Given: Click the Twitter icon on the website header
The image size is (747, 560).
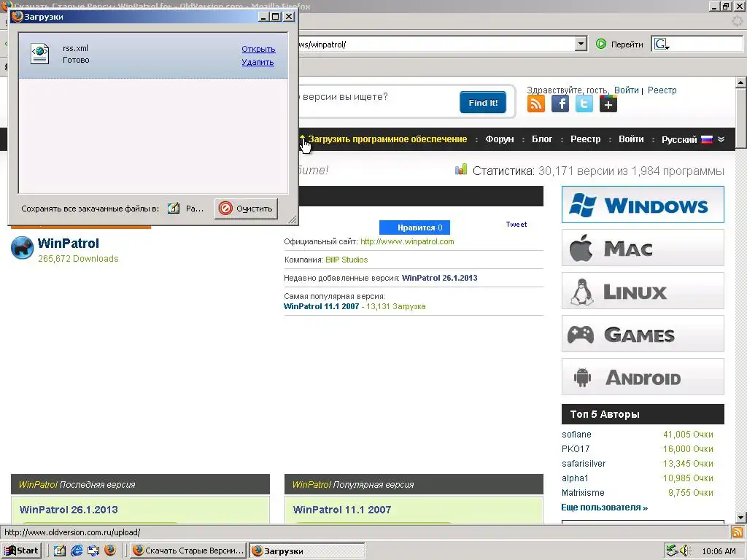Looking at the screenshot, I should point(584,104).
